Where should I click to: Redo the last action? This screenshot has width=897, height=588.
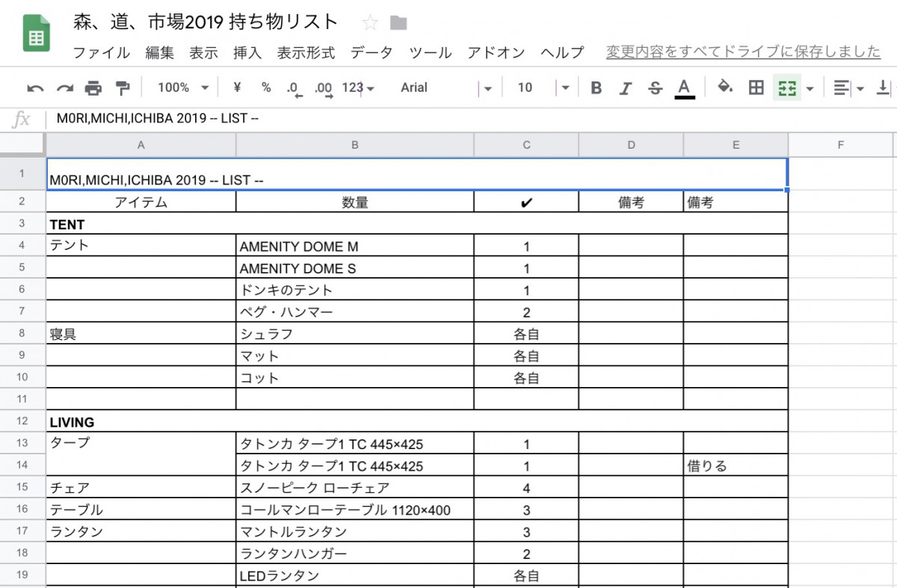(x=65, y=88)
